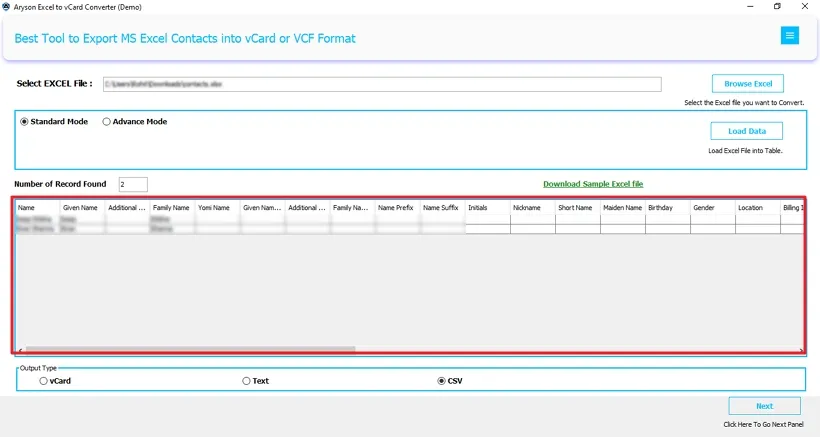The image size is (820, 437).
Task: Click the table's horizontal scrollbar thumb
Action: pos(190,349)
